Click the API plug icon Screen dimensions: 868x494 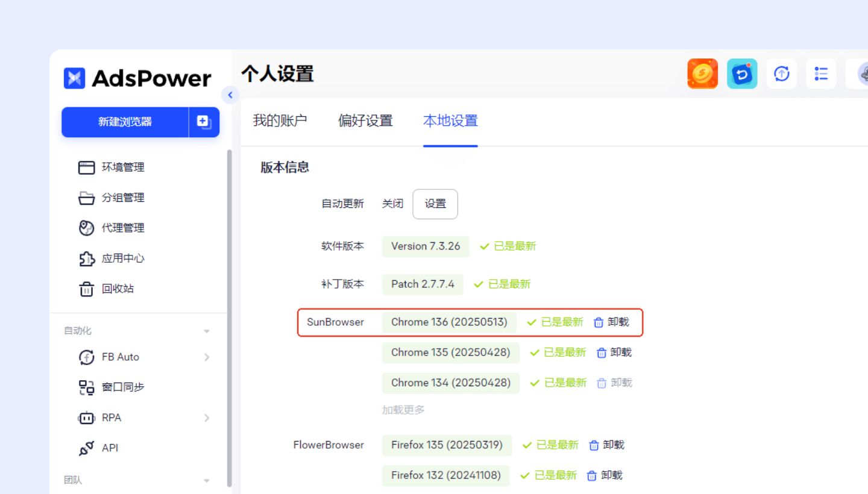pyautogui.click(x=87, y=448)
